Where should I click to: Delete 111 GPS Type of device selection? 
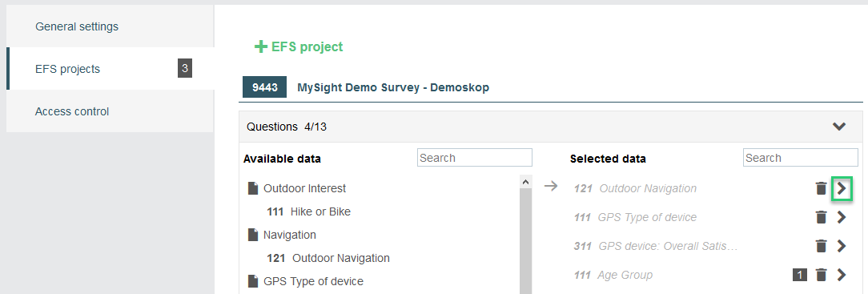822,217
